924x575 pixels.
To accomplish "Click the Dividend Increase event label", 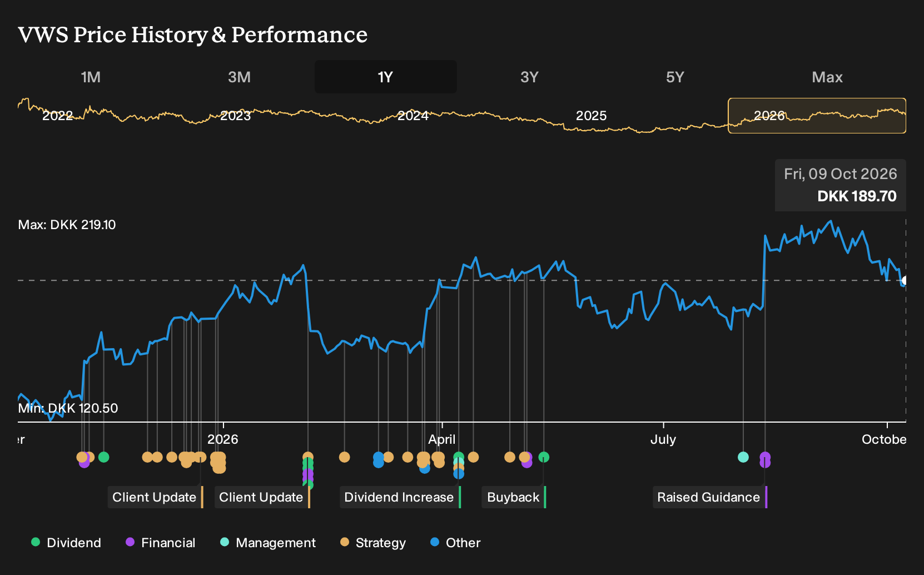I will pos(400,497).
